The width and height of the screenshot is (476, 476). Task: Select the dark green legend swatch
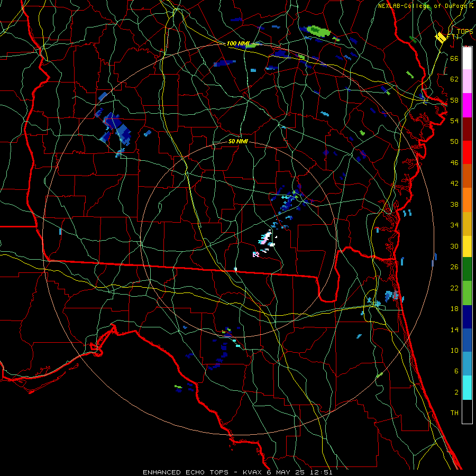[467, 269]
